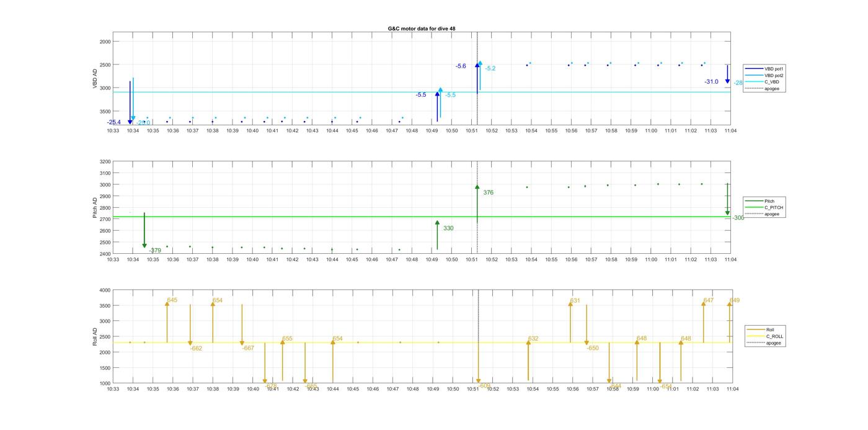This screenshot has height=430, width=868.
Task: Click the '2000' tick on the VBD axis
Action: [x=105, y=42]
